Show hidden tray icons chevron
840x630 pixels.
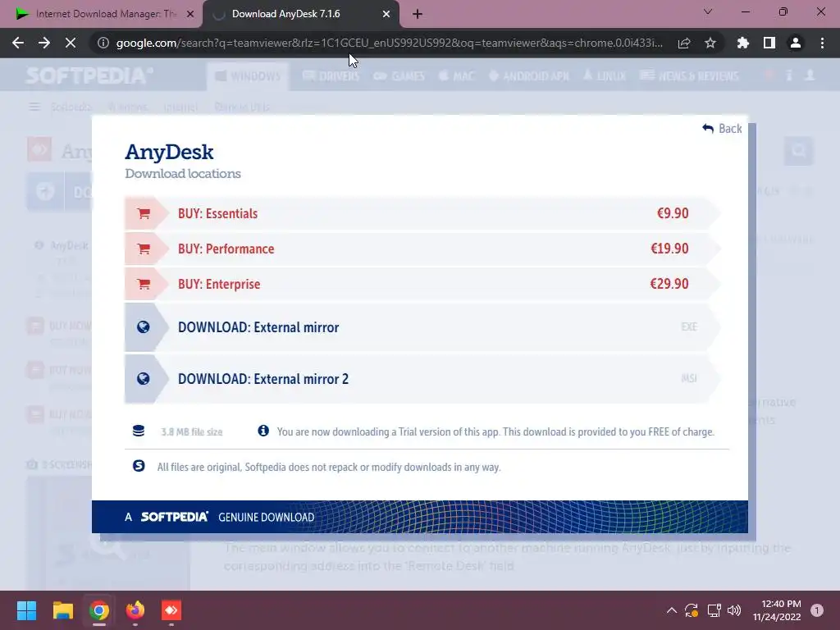tap(671, 610)
